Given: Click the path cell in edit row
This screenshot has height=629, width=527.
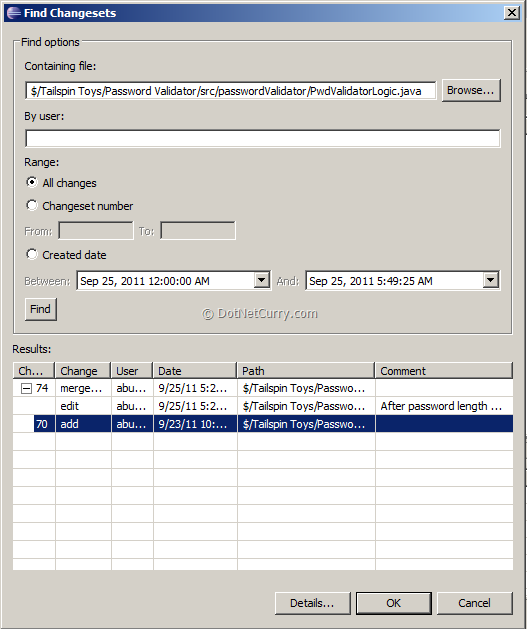Looking at the screenshot, I should pyautogui.click(x=304, y=406).
